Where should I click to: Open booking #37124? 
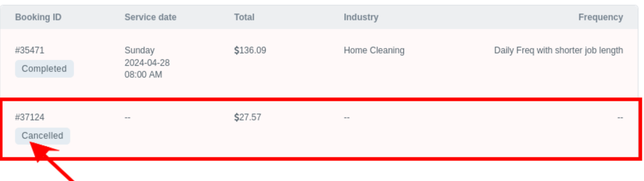30,117
